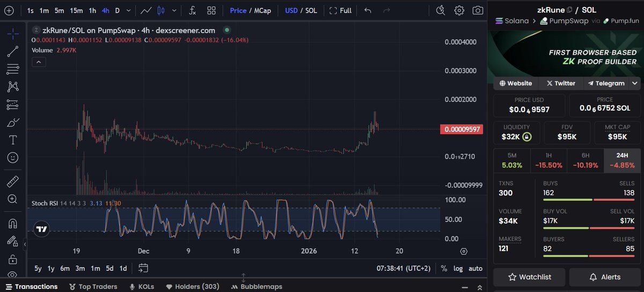Redo the chart action
Screen dimensions: 644x292
pos(386,10)
